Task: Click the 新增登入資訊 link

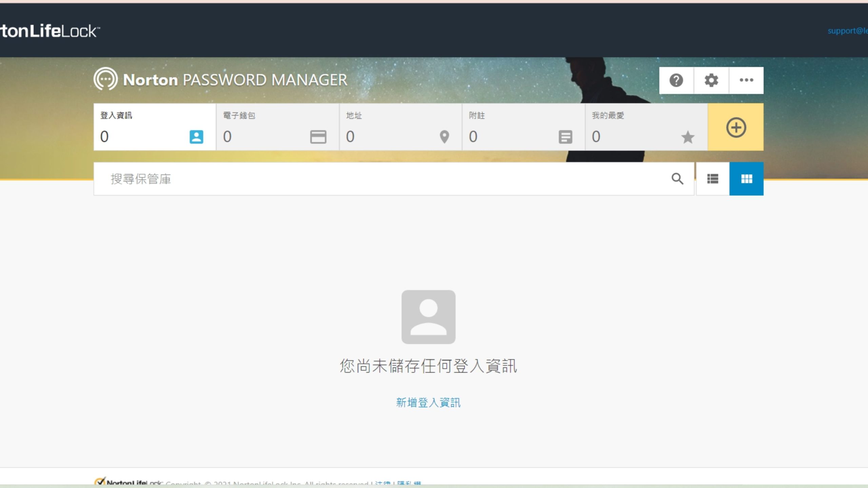Action: (x=428, y=403)
